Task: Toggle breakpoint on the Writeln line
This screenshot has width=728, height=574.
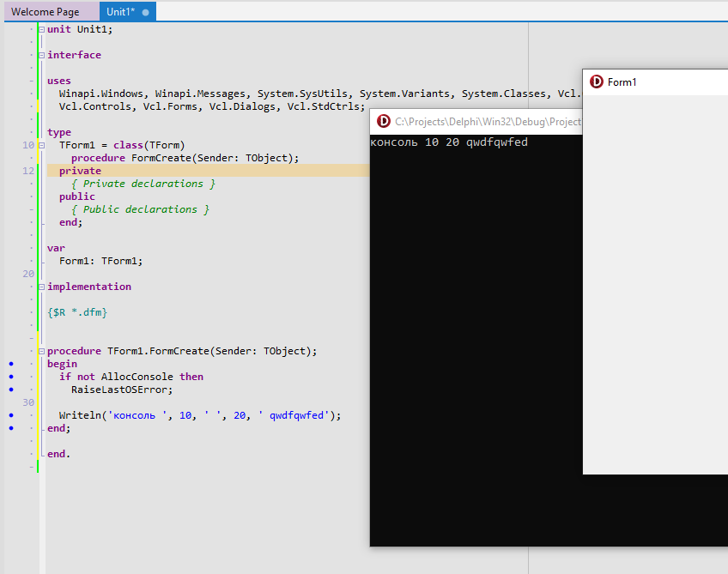Action: pos(11,415)
